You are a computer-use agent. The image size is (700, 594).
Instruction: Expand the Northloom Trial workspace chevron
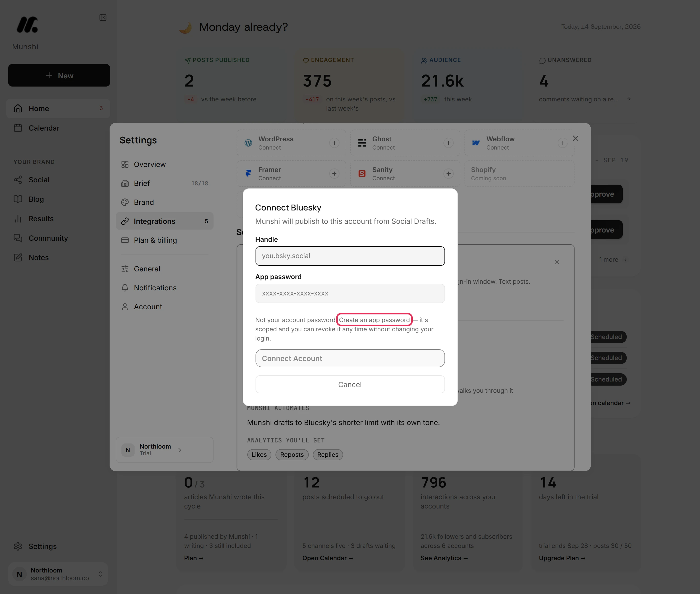click(180, 450)
